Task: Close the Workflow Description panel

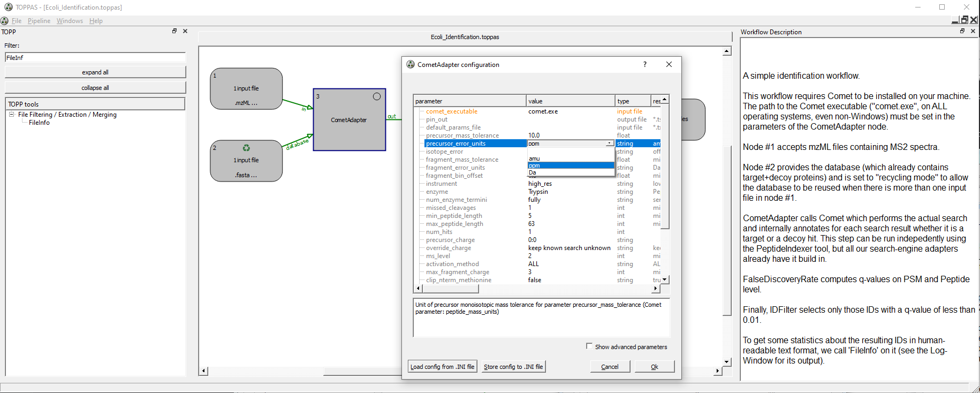Action: pyautogui.click(x=973, y=31)
